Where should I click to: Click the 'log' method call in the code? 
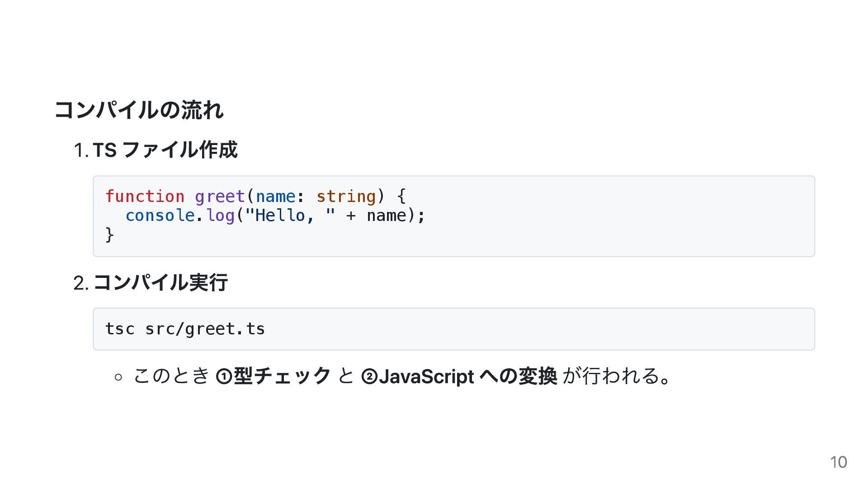[220, 216]
